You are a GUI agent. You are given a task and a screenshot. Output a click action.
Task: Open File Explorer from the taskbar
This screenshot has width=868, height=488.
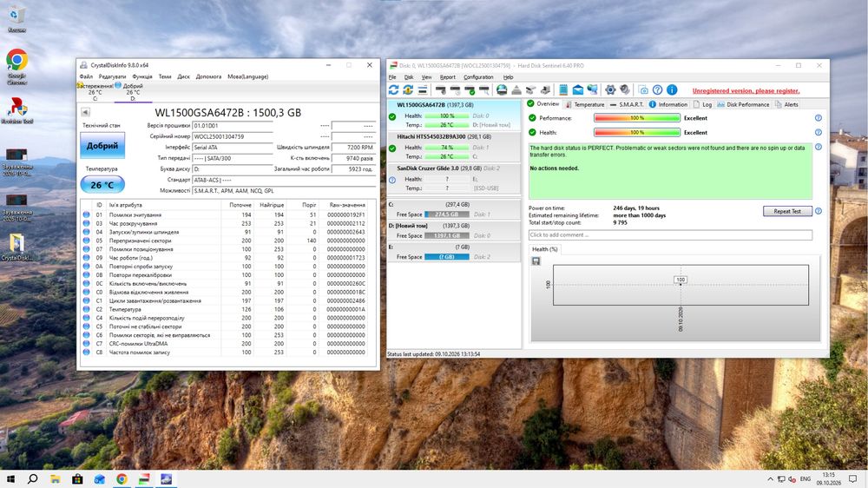click(x=56, y=478)
